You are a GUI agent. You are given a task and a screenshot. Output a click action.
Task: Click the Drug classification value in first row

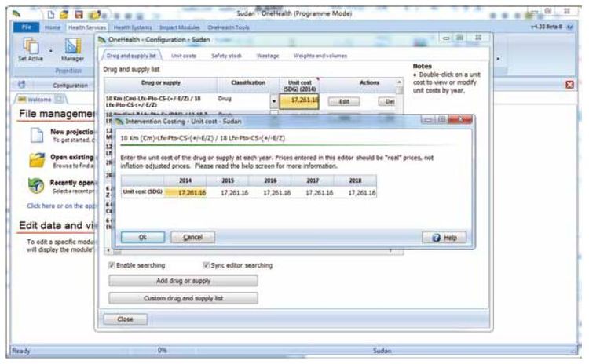(x=225, y=99)
